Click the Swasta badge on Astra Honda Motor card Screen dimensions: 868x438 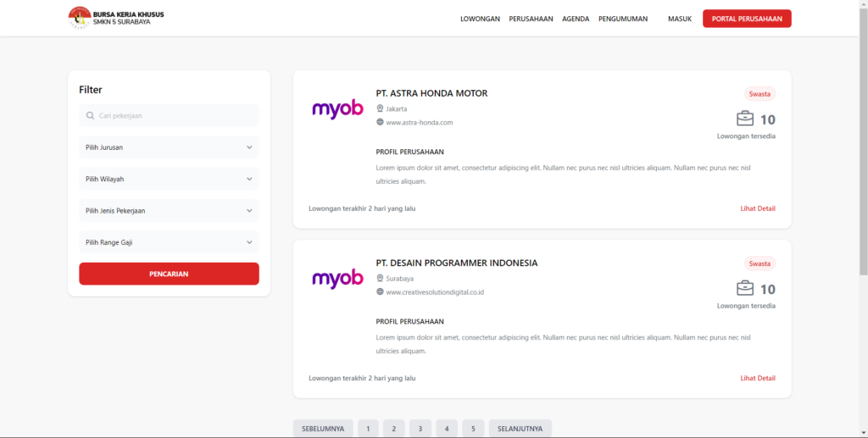pos(759,94)
